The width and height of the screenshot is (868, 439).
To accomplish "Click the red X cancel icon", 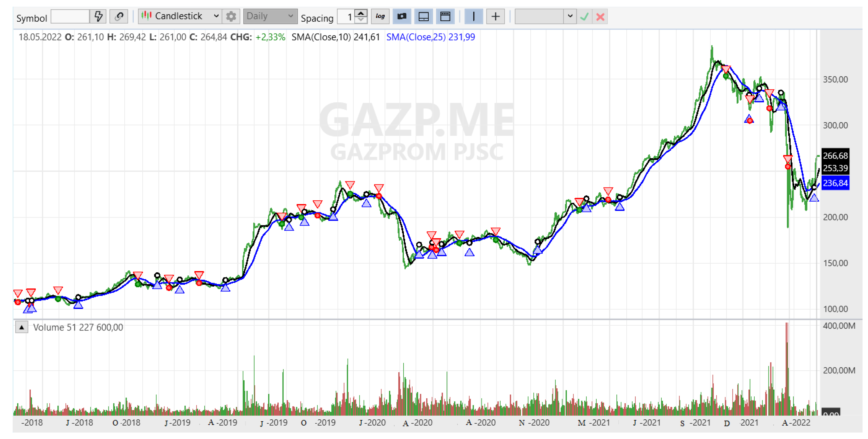I will coord(600,17).
